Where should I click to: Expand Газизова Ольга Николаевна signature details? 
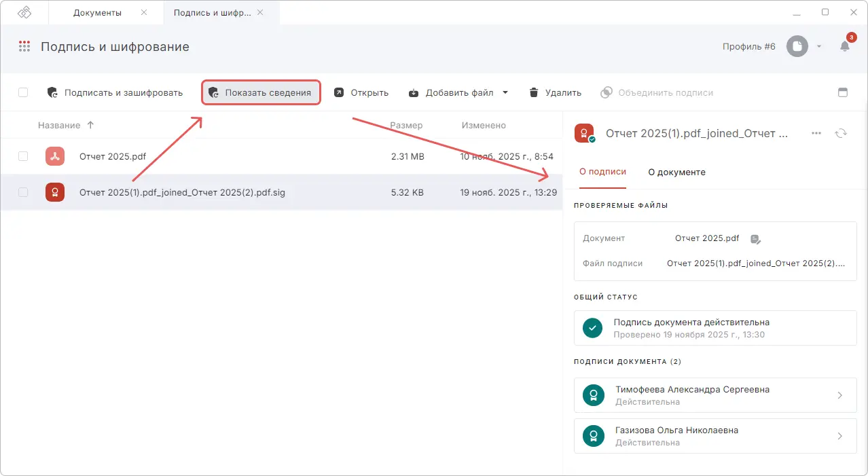839,436
